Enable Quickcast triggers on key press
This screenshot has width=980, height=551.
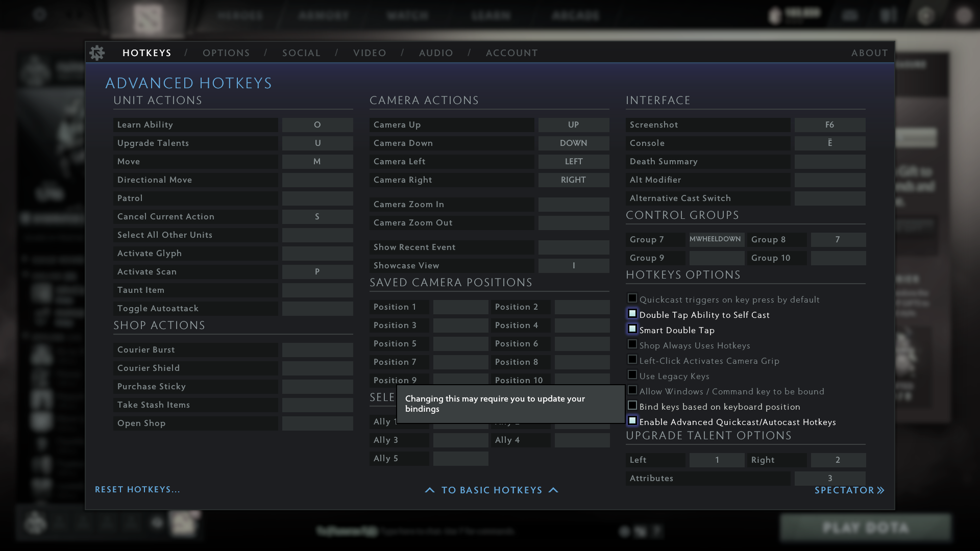pyautogui.click(x=632, y=298)
